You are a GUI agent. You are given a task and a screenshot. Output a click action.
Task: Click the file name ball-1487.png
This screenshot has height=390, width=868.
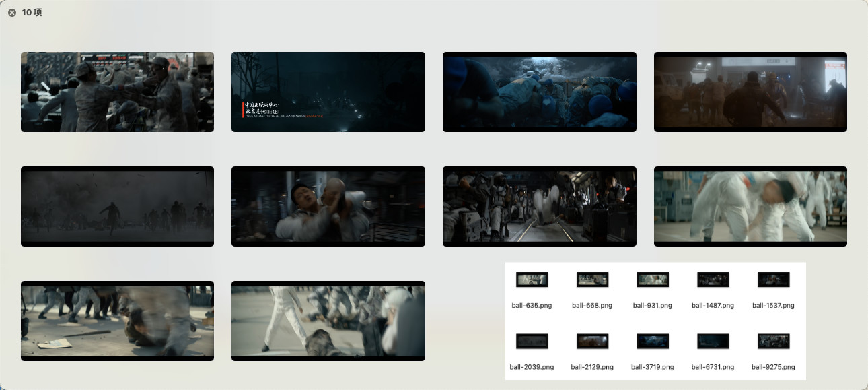tap(713, 305)
